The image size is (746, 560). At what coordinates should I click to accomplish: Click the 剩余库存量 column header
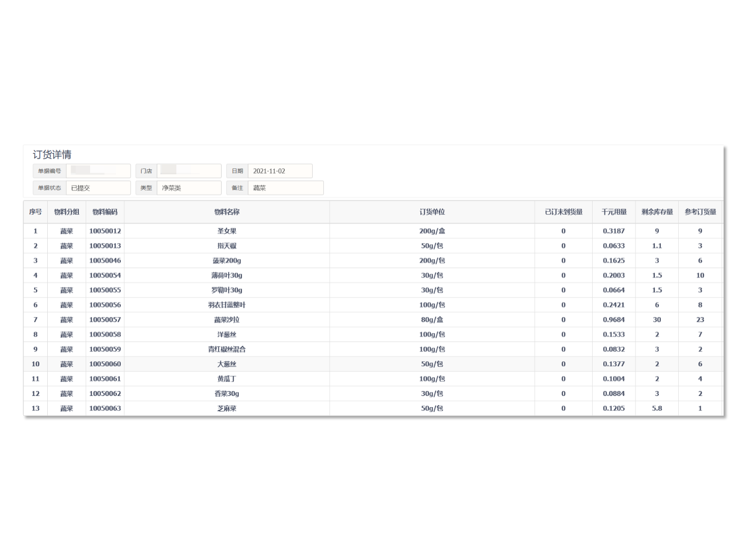656,212
